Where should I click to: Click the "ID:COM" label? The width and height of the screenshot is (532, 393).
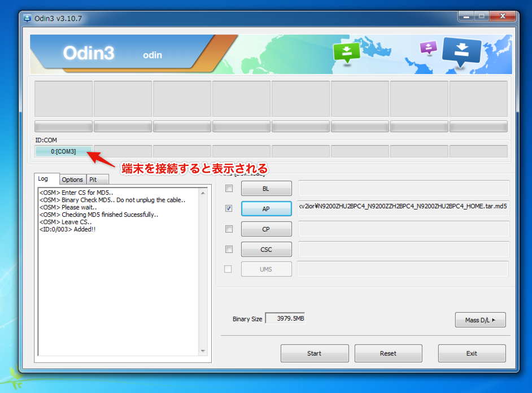[46, 140]
